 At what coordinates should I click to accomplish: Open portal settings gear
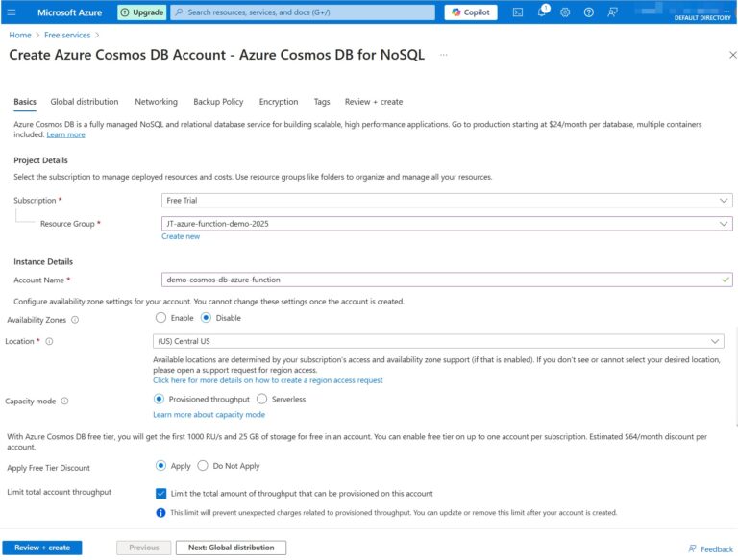click(565, 12)
